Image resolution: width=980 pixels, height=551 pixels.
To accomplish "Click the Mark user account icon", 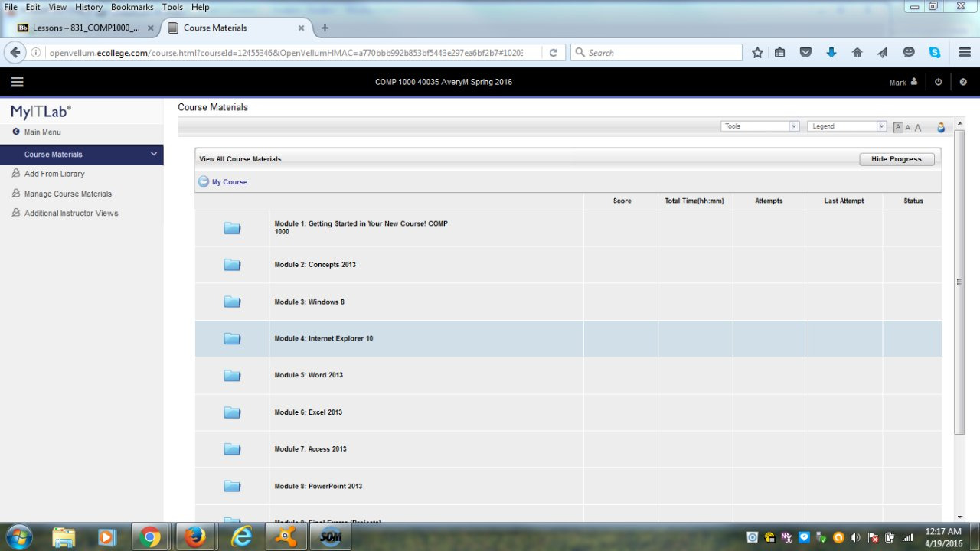I will (x=913, y=82).
